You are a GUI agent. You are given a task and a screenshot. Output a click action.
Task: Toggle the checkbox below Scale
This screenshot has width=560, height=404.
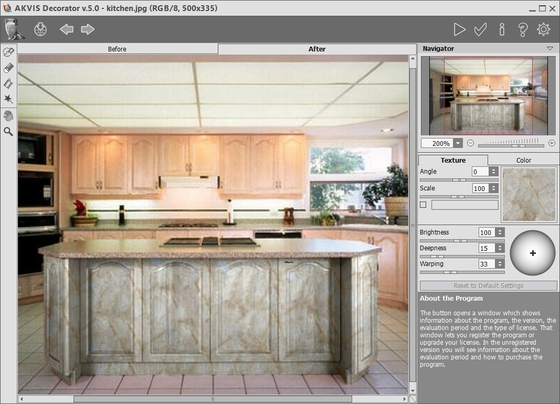pos(423,205)
